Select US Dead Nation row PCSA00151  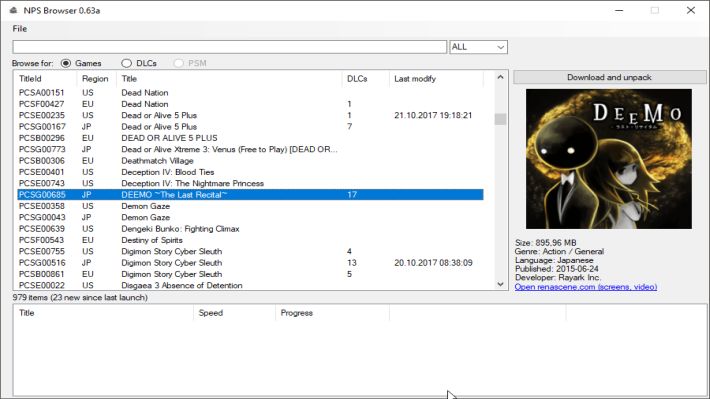250,93
